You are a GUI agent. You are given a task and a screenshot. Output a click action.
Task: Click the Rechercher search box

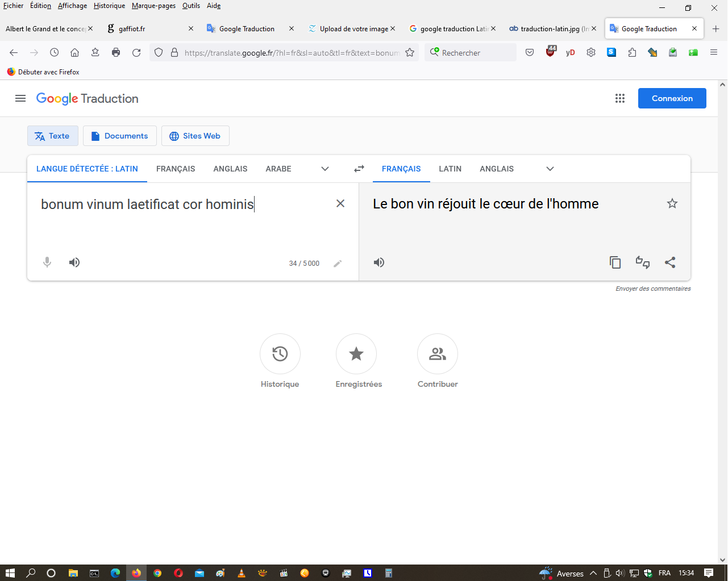tap(471, 53)
